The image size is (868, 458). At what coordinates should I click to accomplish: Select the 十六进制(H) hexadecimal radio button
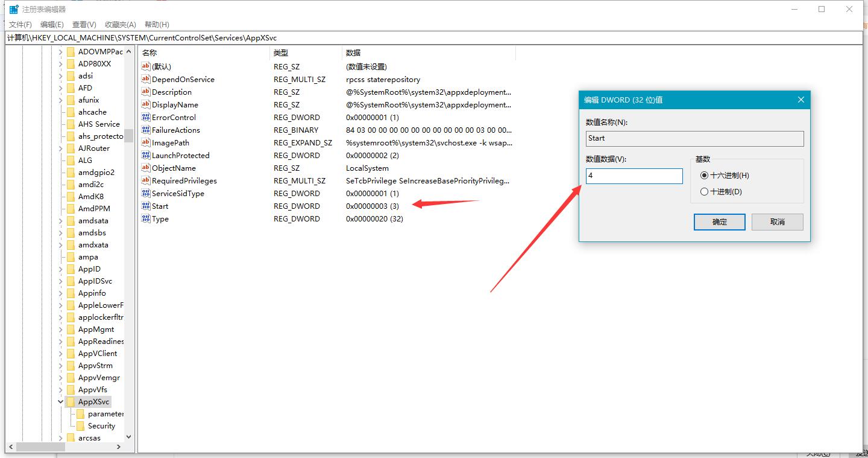[704, 176]
